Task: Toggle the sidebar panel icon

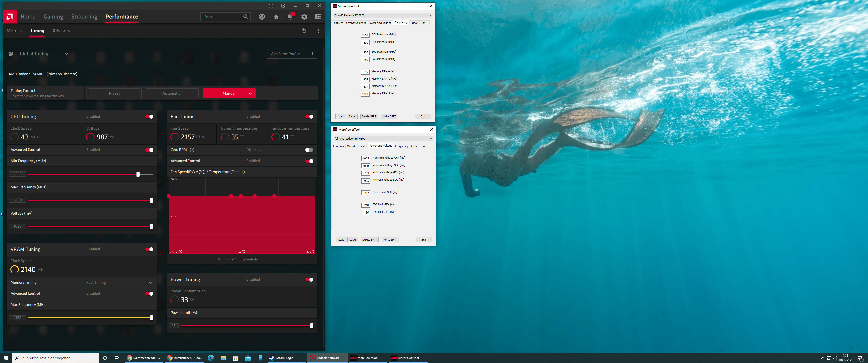Action: click(318, 16)
